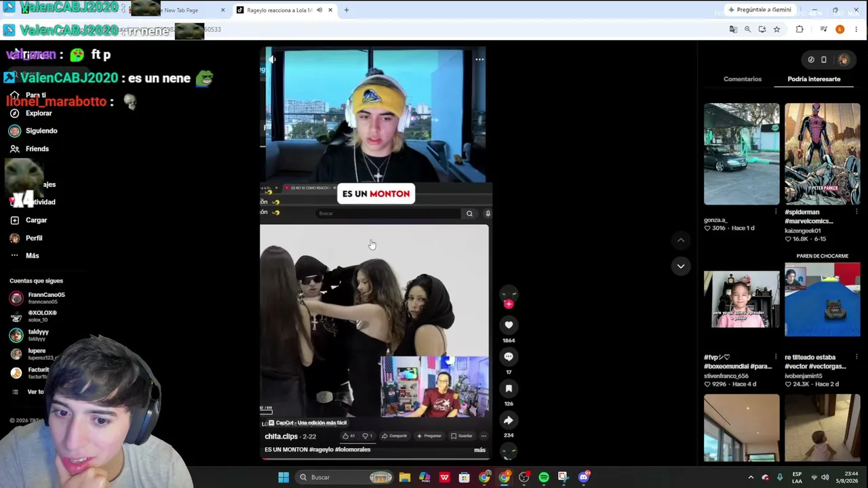868x488 pixels.
Task: Open Chrome extensions puzzle icon
Action: point(800,29)
